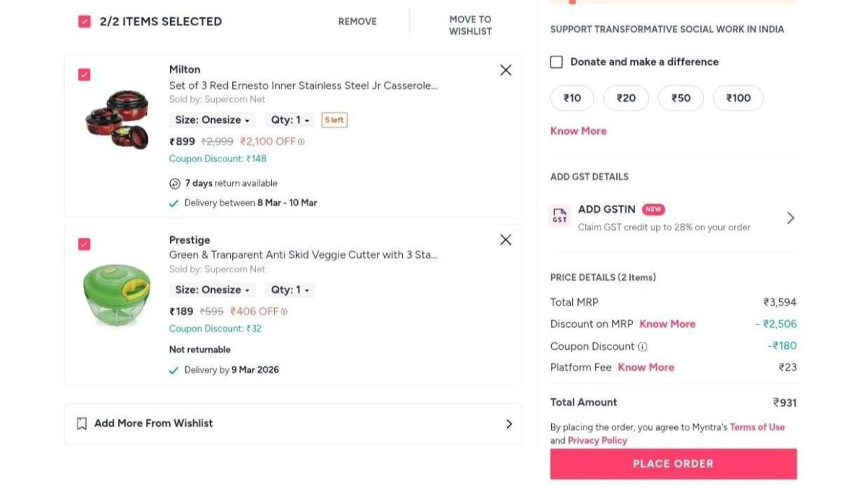Open Size dropdown for Milton casserole
The height and width of the screenshot is (488, 868).
pyautogui.click(x=212, y=120)
